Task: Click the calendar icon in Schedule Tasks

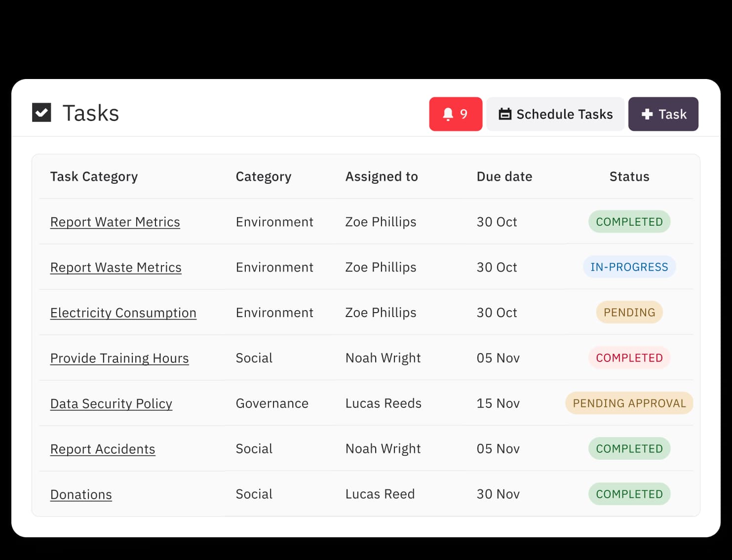Action: (504, 114)
